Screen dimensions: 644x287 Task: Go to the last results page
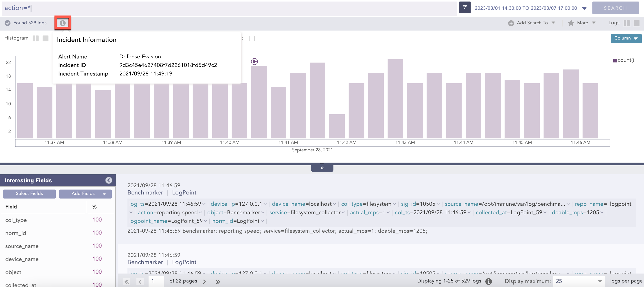click(218, 281)
